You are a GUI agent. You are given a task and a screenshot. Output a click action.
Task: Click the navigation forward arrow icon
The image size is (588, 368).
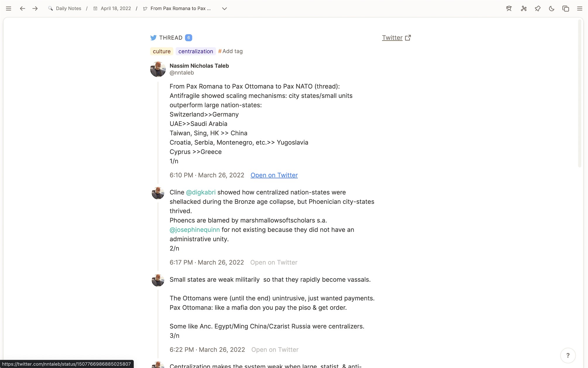35,8
